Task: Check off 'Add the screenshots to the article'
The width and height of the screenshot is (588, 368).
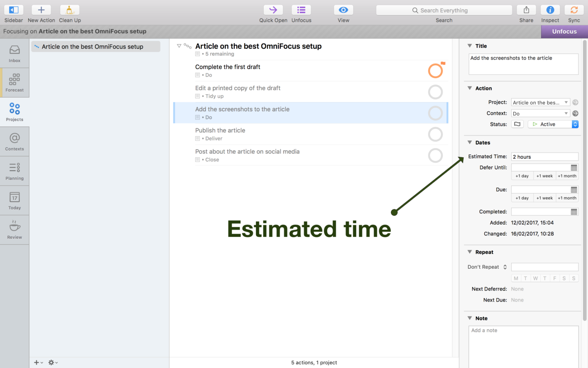Action: coord(436,113)
